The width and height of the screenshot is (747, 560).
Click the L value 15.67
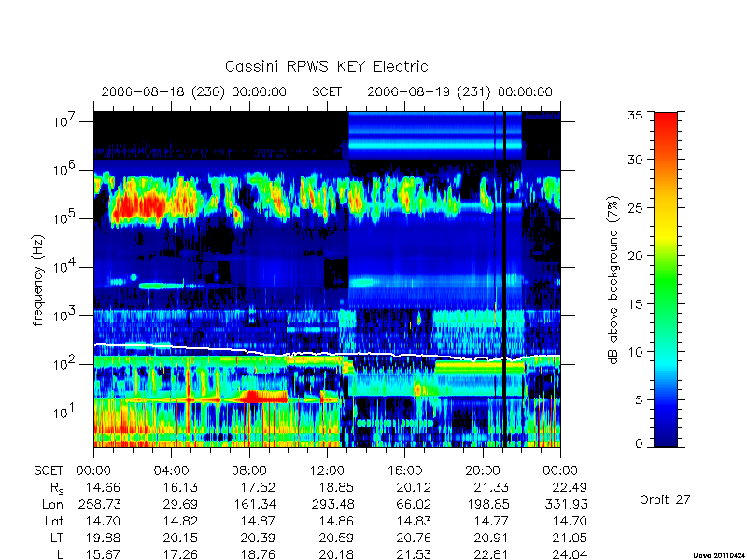(103, 554)
